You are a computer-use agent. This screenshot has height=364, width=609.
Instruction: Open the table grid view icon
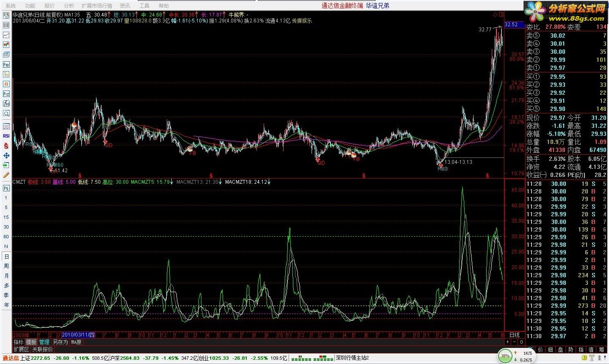tap(6, 25)
